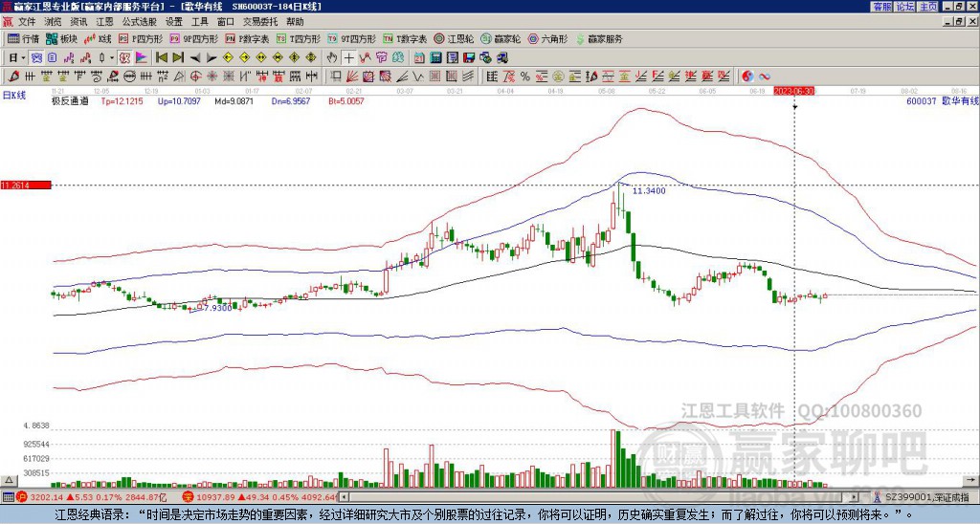Open the 9T四方形 tool
The height and width of the screenshot is (524, 980).
(352, 38)
